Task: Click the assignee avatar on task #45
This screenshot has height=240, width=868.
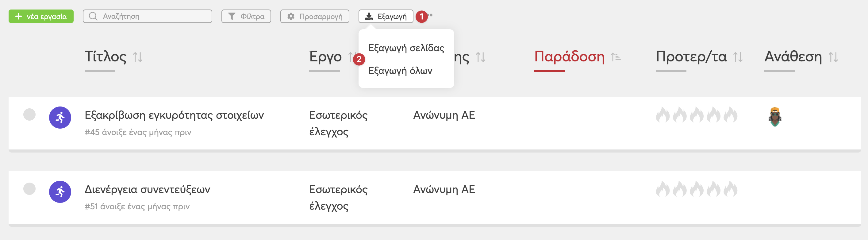Action: (x=775, y=117)
